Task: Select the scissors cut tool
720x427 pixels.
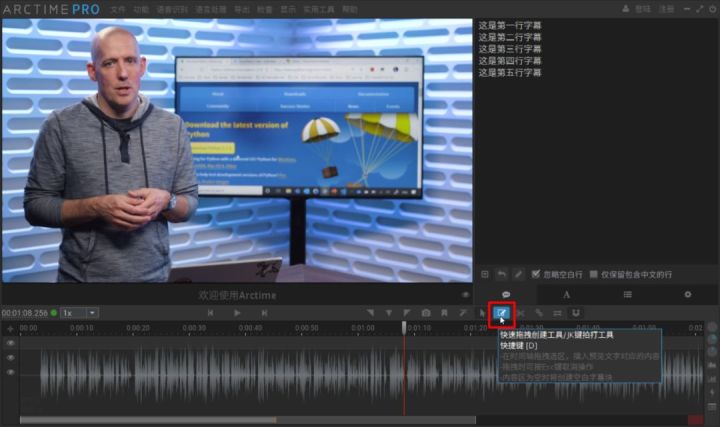Action: point(520,313)
